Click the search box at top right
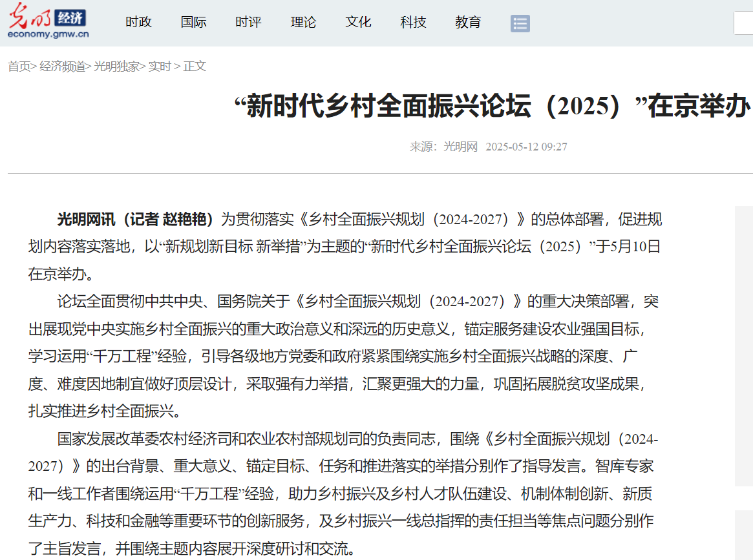The image size is (753, 560). (x=743, y=23)
